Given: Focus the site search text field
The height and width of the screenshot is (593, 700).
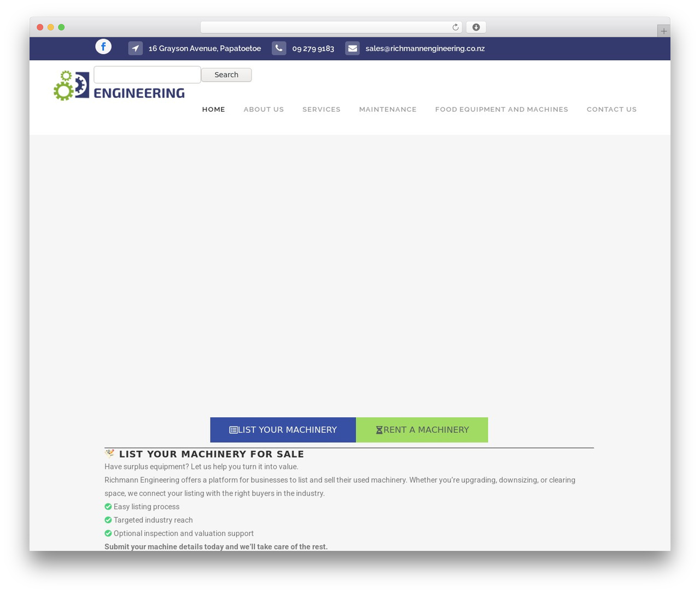Looking at the screenshot, I should click(147, 74).
